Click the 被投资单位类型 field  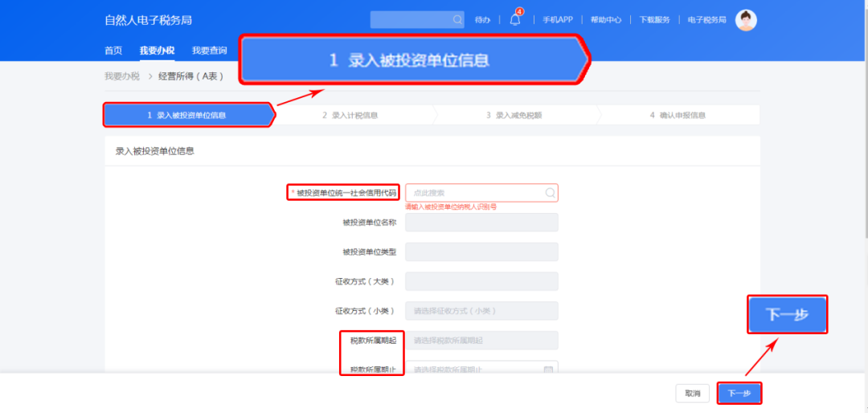click(481, 251)
